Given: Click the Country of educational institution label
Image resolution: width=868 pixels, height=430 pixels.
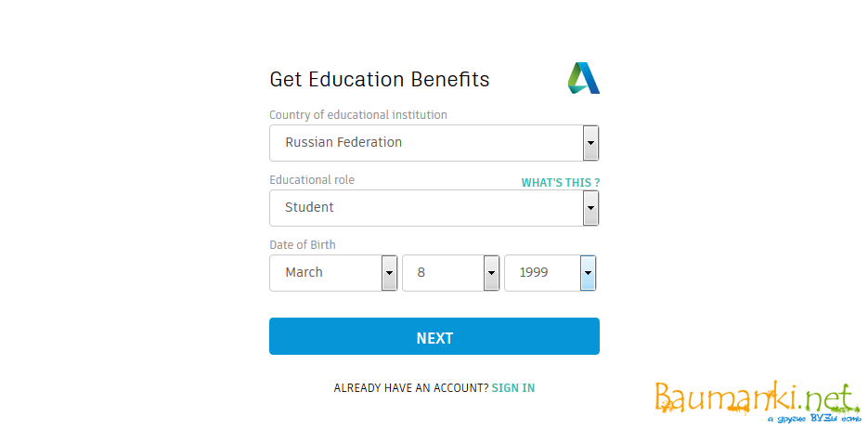Looking at the screenshot, I should 358,115.
